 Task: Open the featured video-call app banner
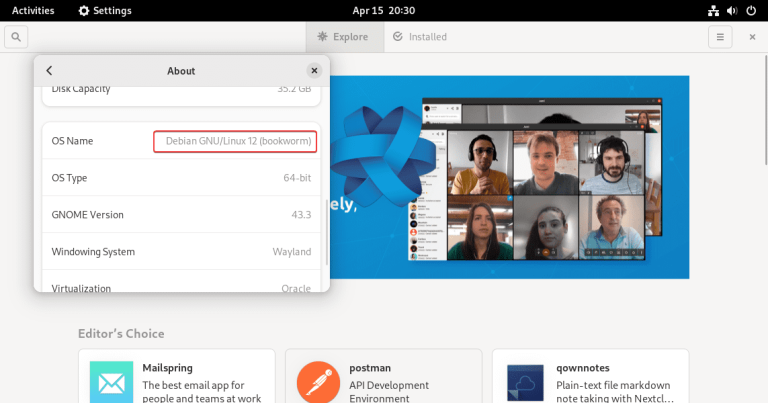[509, 177]
